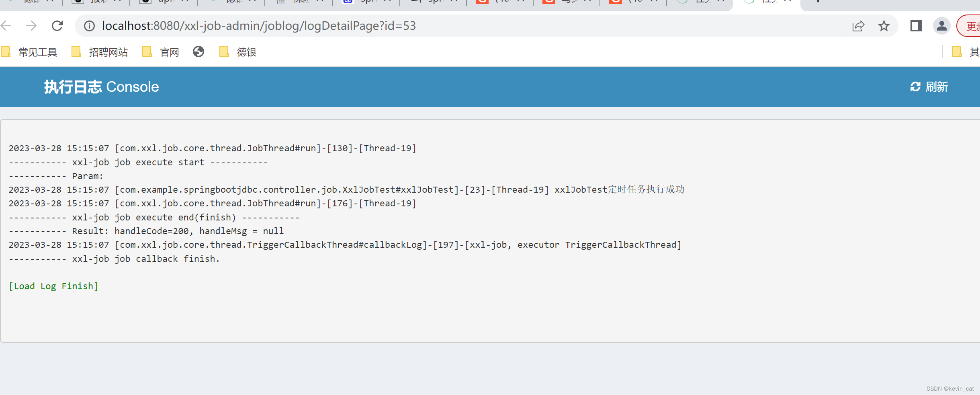Click the 刷新 refresh log button

coord(929,87)
